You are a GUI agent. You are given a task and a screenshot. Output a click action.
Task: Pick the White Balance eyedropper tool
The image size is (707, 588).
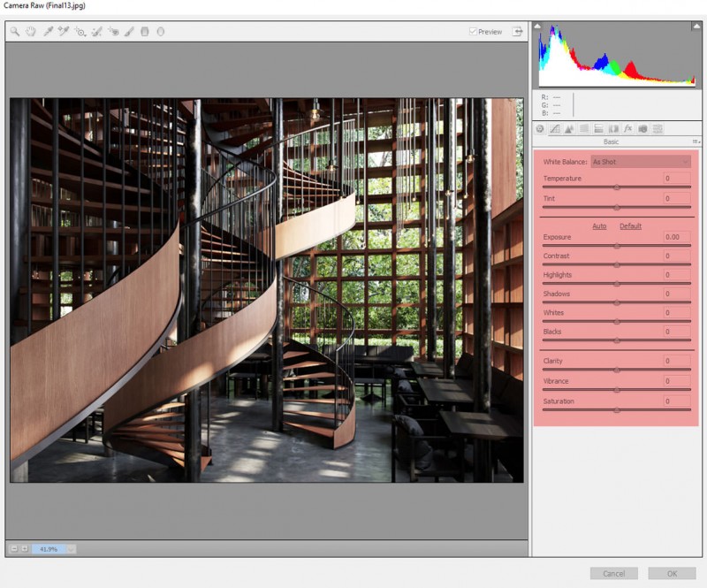(48, 32)
